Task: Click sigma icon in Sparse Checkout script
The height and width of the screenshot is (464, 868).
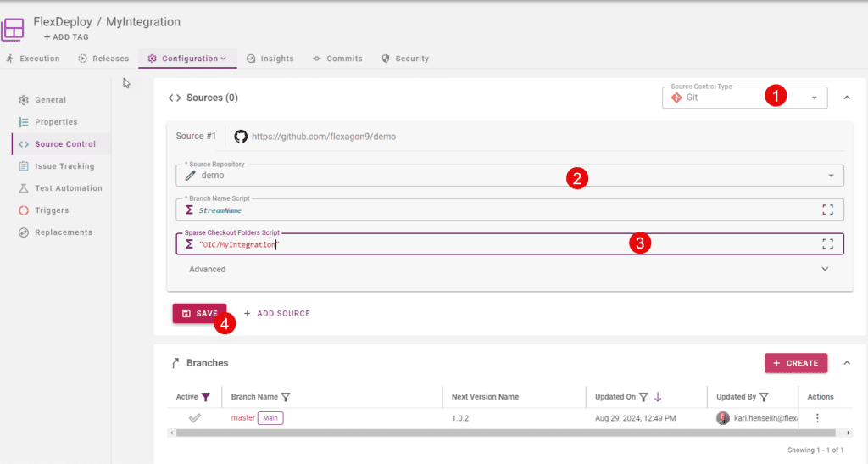Action: (x=189, y=244)
